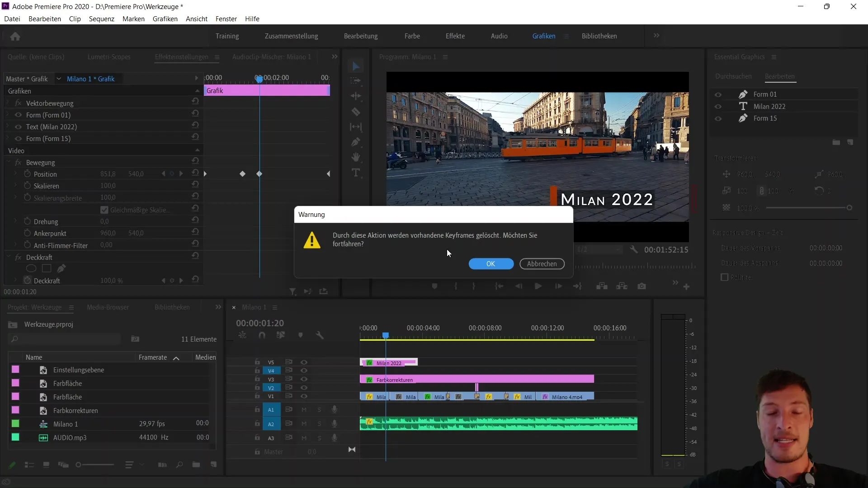Select the Track Select Forward tool
Image resolution: width=868 pixels, height=488 pixels.
tap(356, 81)
